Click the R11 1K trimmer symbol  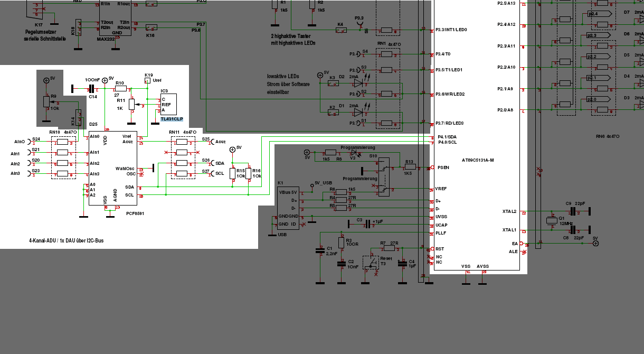pos(131,105)
